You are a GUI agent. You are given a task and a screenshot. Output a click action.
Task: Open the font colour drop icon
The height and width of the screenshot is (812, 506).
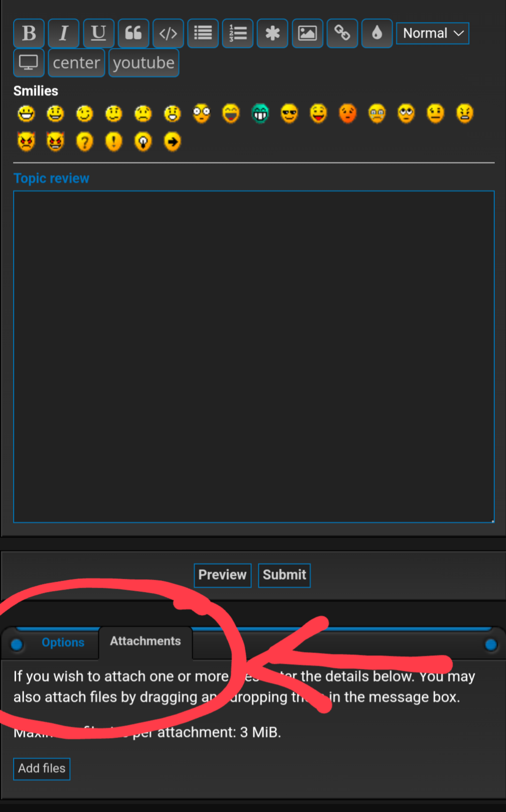click(377, 33)
